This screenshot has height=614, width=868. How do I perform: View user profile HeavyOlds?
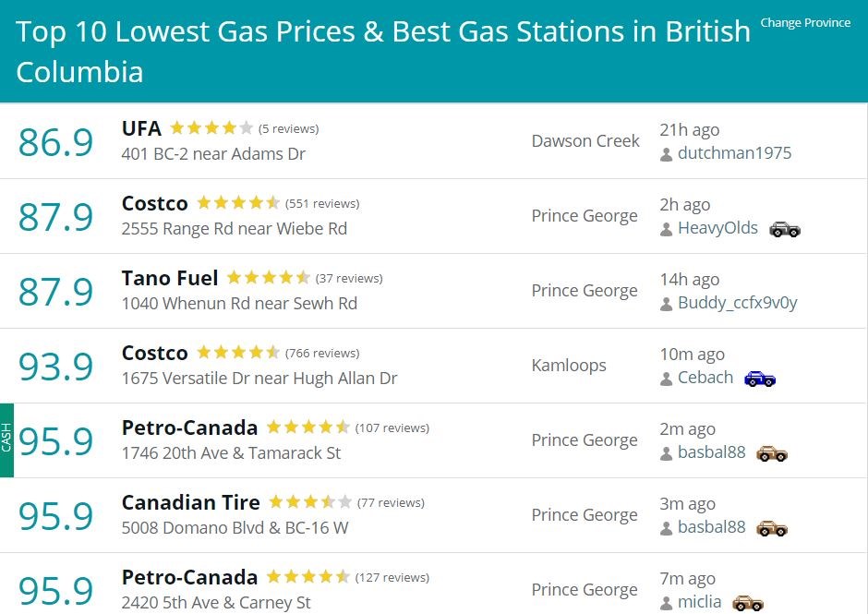pyautogui.click(x=718, y=228)
